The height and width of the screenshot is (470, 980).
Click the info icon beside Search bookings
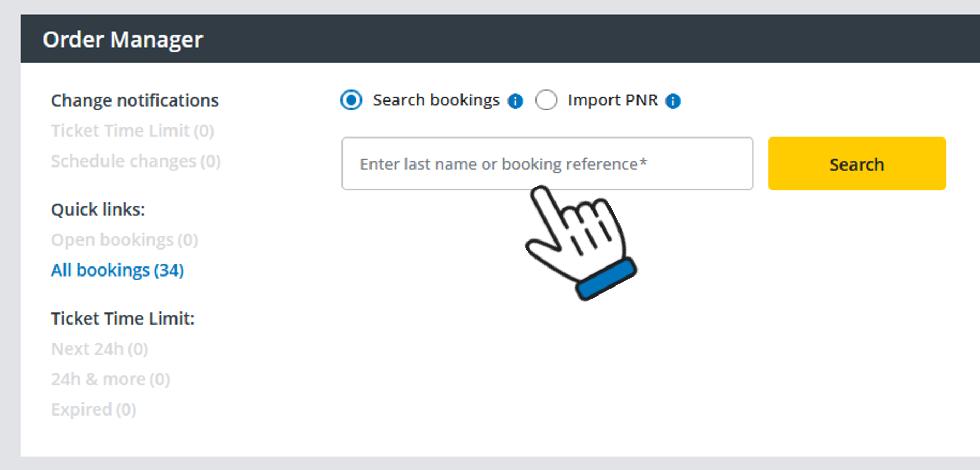(515, 101)
